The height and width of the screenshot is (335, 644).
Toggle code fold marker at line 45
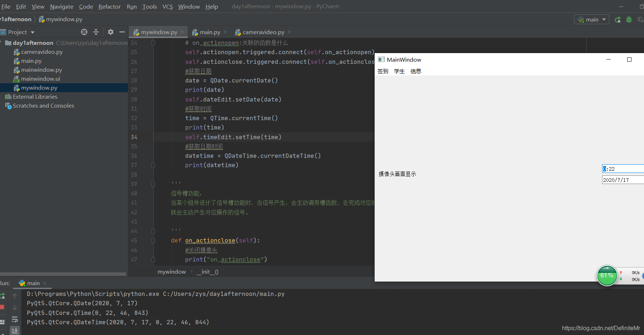click(153, 241)
